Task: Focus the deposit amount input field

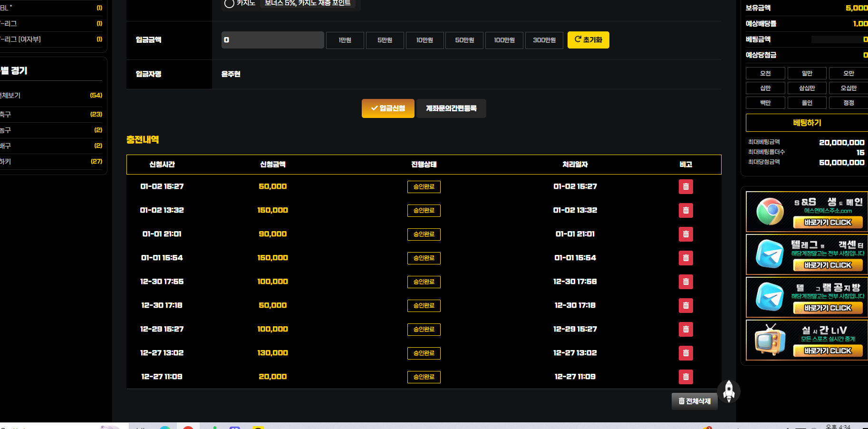Action: [x=272, y=40]
